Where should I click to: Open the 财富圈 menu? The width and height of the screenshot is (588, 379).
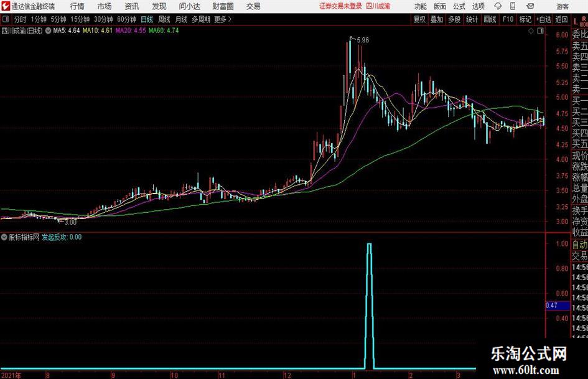pyautogui.click(x=223, y=6)
